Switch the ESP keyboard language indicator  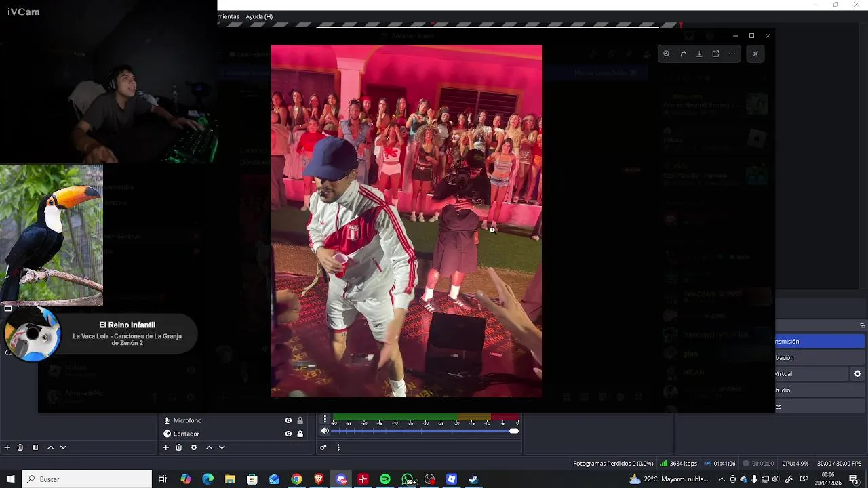point(804,479)
